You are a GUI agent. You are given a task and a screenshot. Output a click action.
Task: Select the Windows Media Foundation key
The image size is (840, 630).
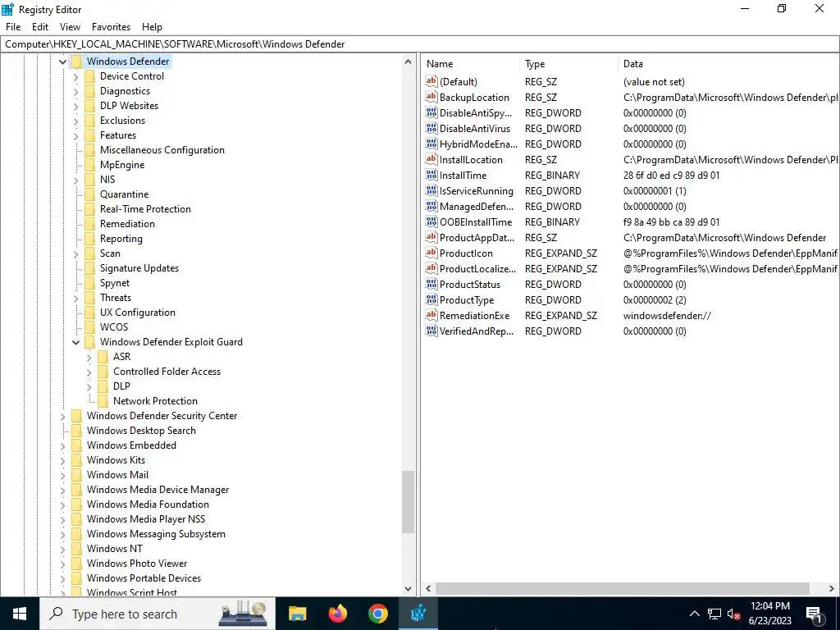[x=148, y=504]
